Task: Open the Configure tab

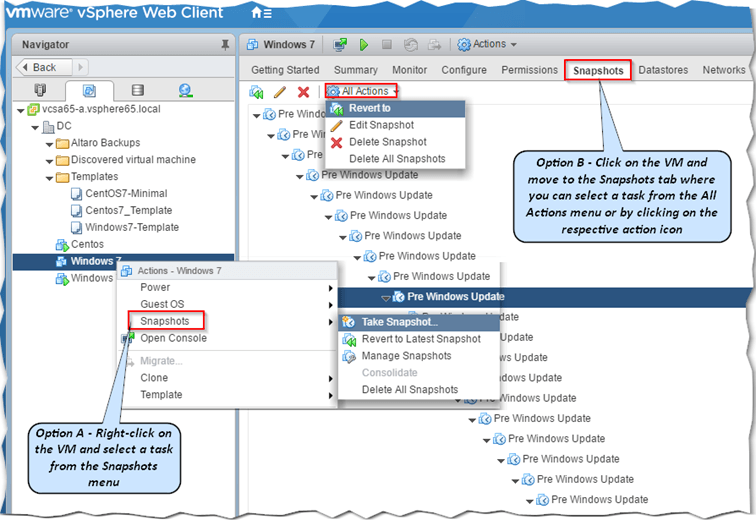Action: click(464, 70)
